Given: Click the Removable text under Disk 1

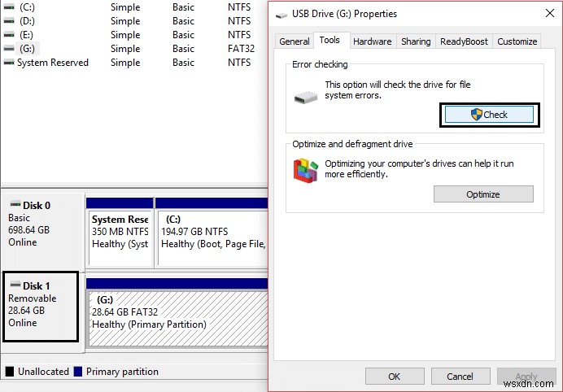Looking at the screenshot, I should [x=33, y=298].
